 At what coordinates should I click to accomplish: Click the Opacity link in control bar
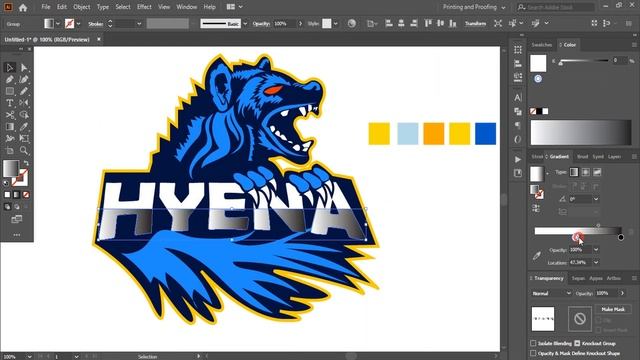(261, 24)
